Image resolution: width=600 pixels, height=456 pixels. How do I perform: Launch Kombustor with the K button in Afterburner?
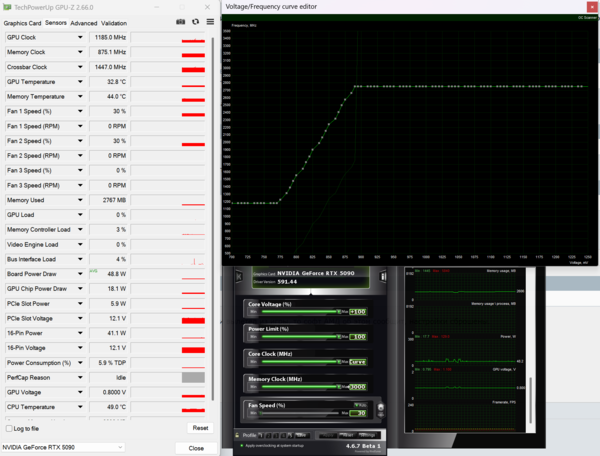[x=239, y=276]
